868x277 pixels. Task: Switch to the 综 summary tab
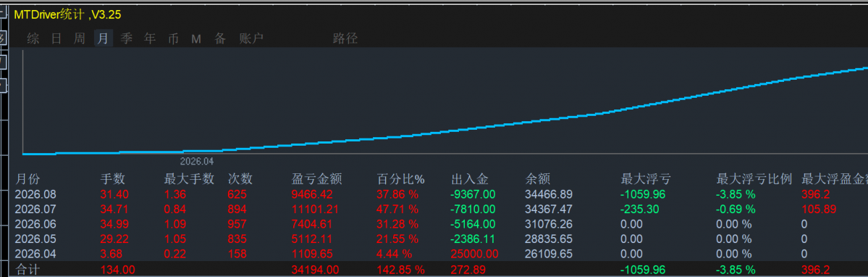(33, 38)
